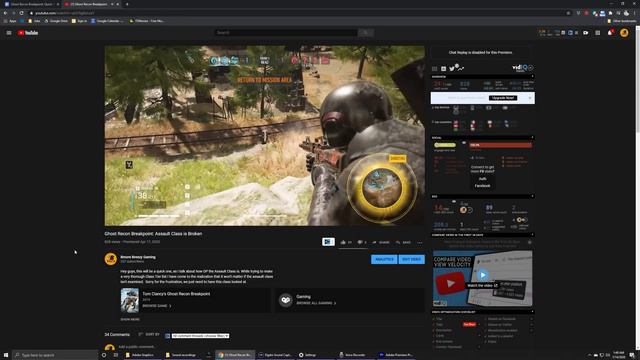
Task: Open the ANALYTICS button
Action: (x=384, y=259)
